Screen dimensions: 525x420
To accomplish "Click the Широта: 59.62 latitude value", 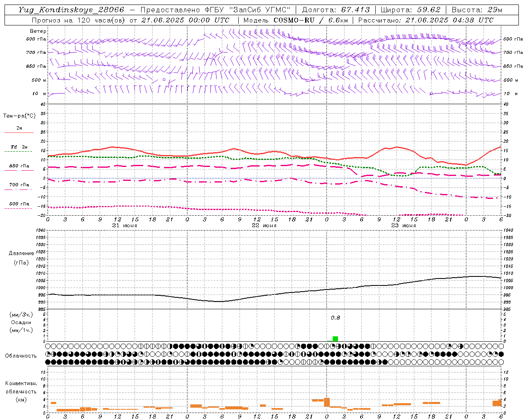I will [411, 10].
